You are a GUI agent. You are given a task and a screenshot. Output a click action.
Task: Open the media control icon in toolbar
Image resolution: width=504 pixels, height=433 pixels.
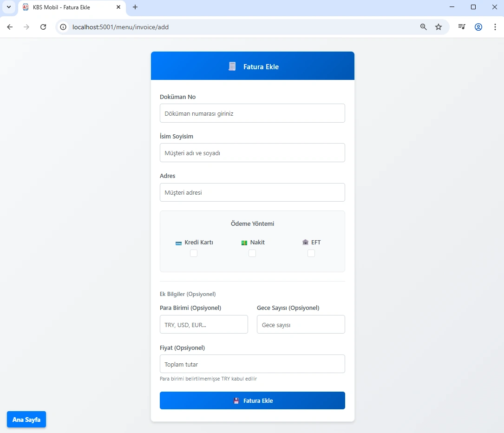pos(461,27)
